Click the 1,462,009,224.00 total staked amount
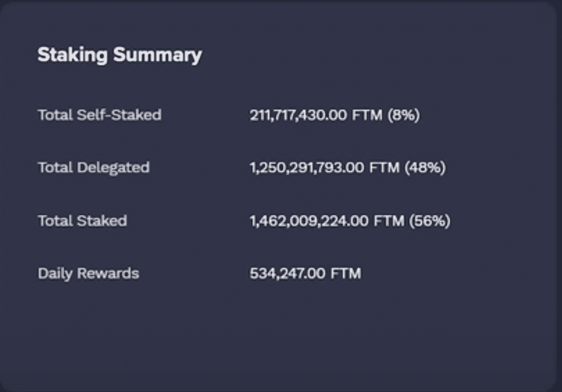562x392 pixels. (x=309, y=221)
